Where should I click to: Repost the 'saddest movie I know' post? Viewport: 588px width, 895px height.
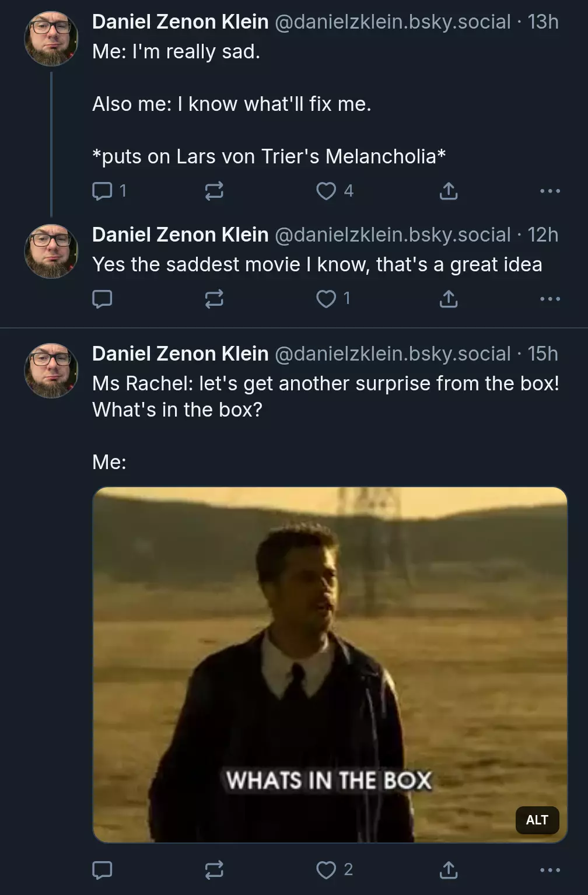[x=214, y=299]
